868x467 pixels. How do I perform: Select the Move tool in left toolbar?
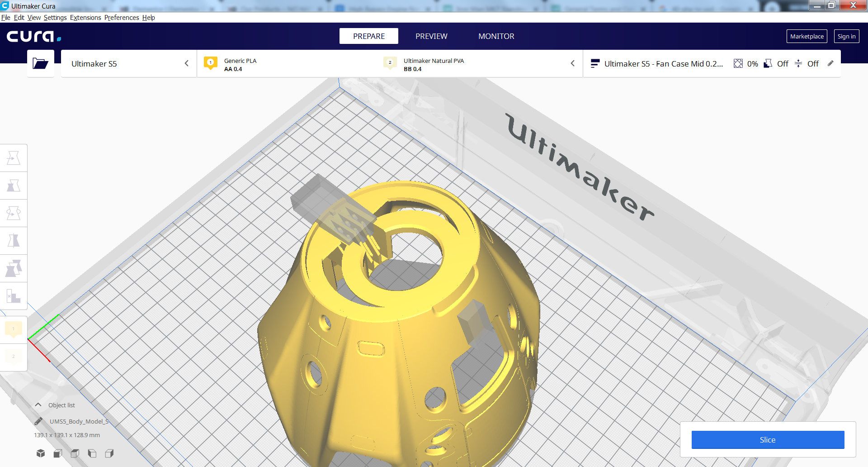coord(14,158)
